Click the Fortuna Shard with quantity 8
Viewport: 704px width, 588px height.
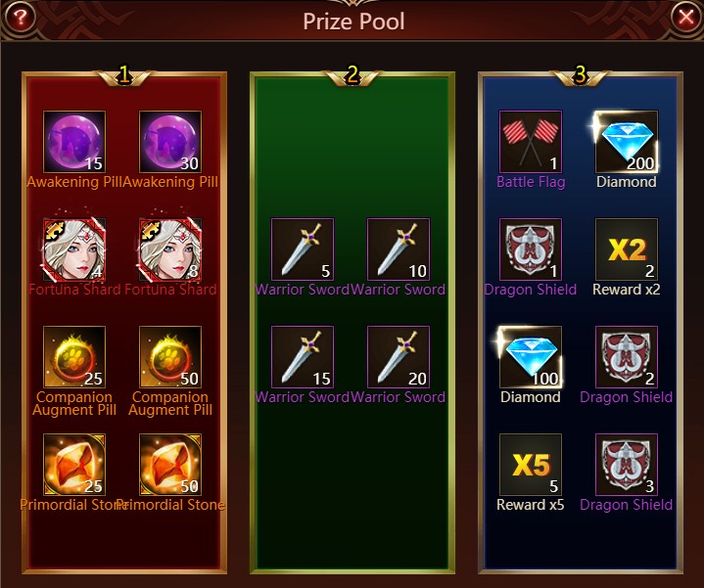170,249
